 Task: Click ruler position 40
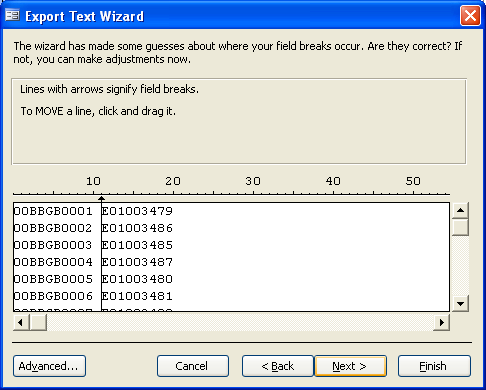point(333,181)
